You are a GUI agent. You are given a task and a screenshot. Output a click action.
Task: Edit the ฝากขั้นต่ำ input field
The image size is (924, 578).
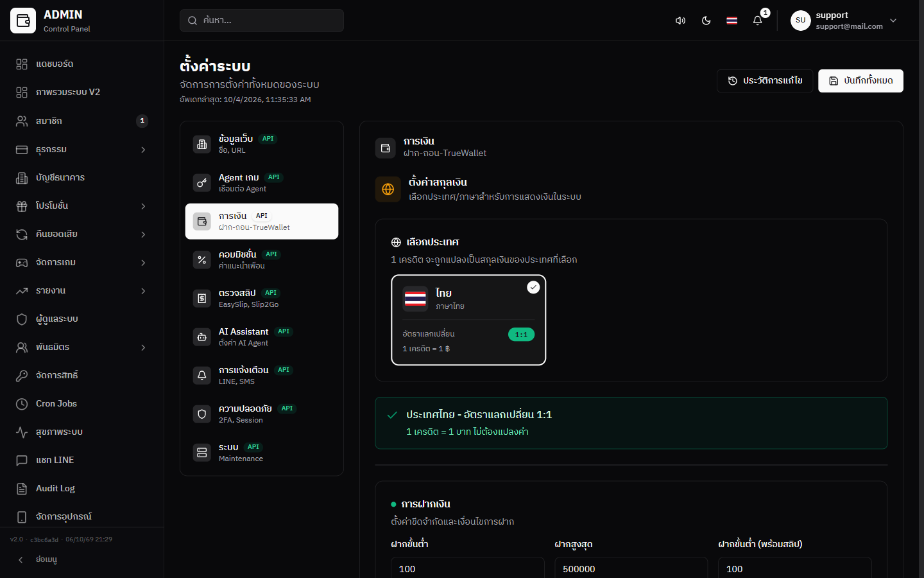pyautogui.click(x=467, y=568)
